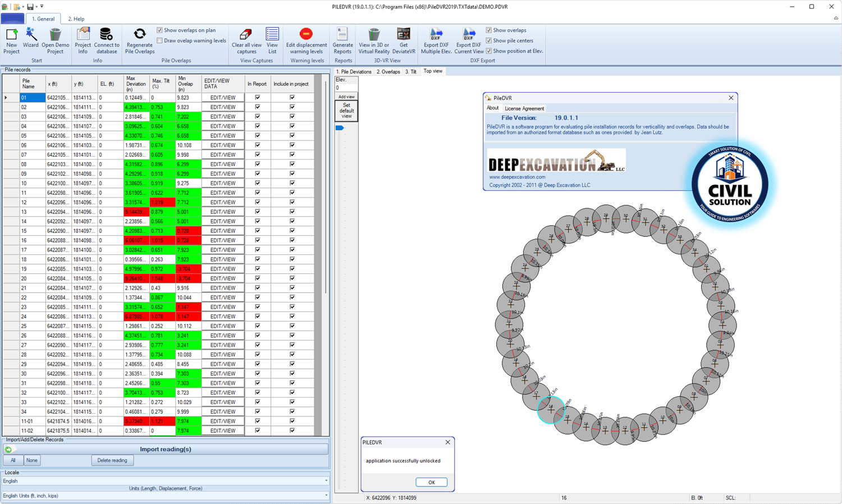Image resolution: width=842 pixels, height=504 pixels.
Task: Toggle Show overlaps on plan
Action: [160, 30]
